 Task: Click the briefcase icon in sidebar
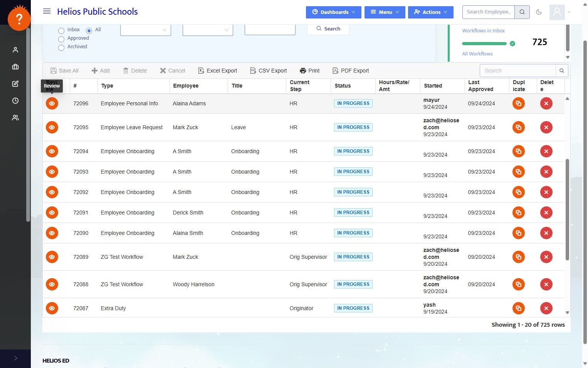tap(15, 67)
